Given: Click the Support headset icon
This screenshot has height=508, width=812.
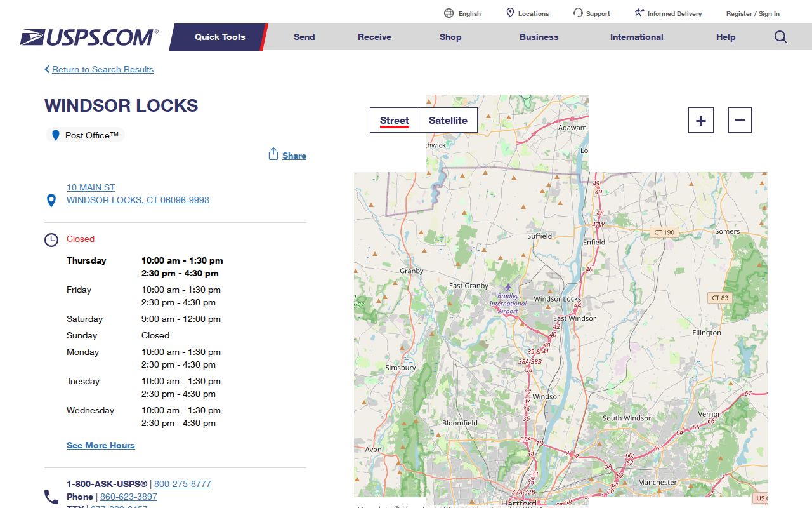Looking at the screenshot, I should pyautogui.click(x=578, y=13).
